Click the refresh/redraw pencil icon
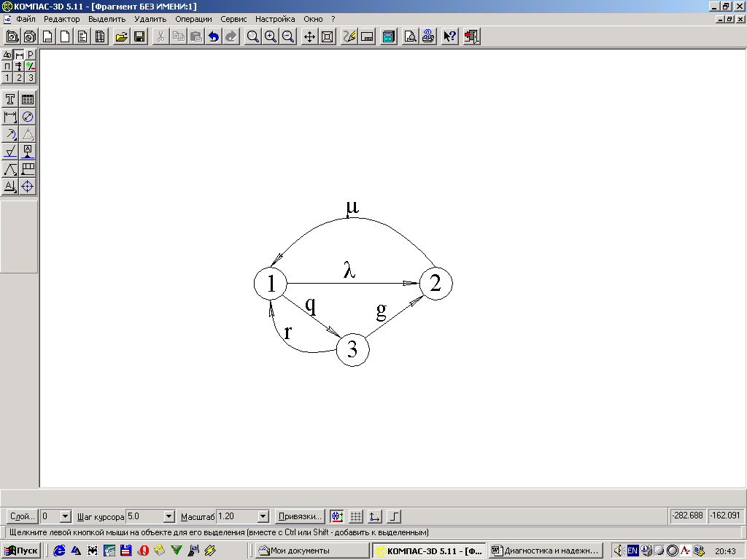 (x=349, y=36)
